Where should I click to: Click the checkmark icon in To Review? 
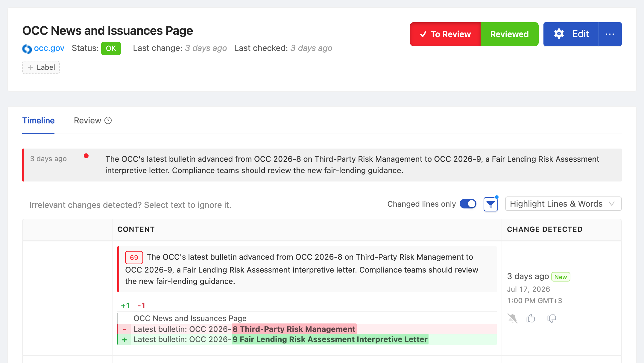pos(423,34)
